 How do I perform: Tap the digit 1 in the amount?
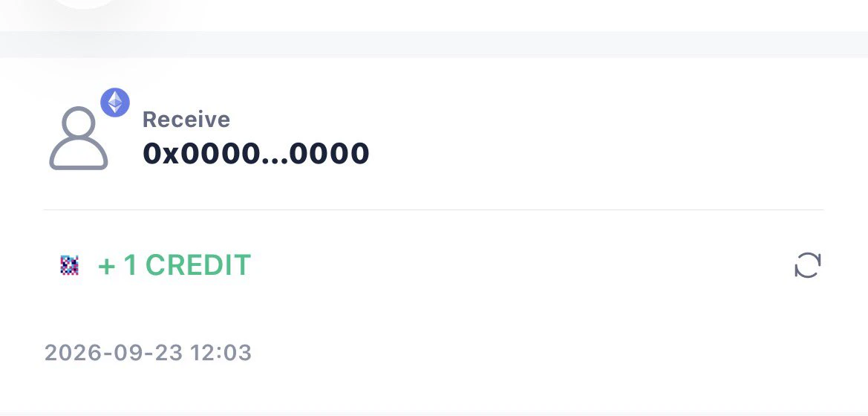pos(130,265)
